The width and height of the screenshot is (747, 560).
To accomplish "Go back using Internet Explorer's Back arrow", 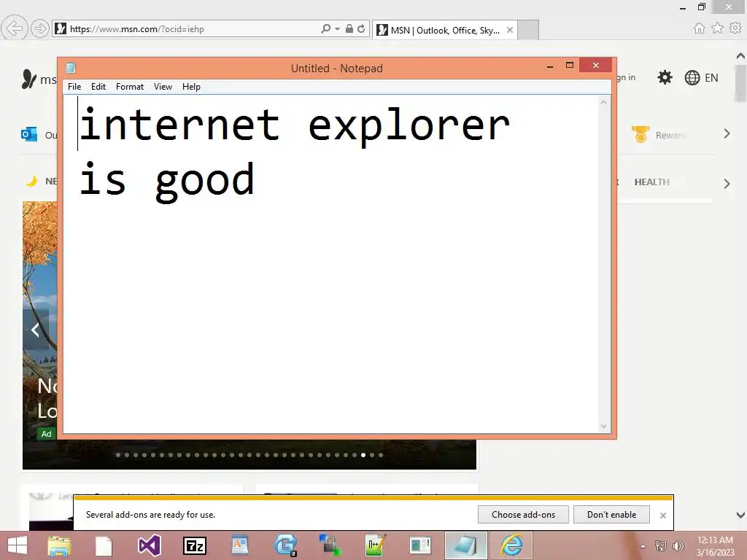I will [15, 28].
